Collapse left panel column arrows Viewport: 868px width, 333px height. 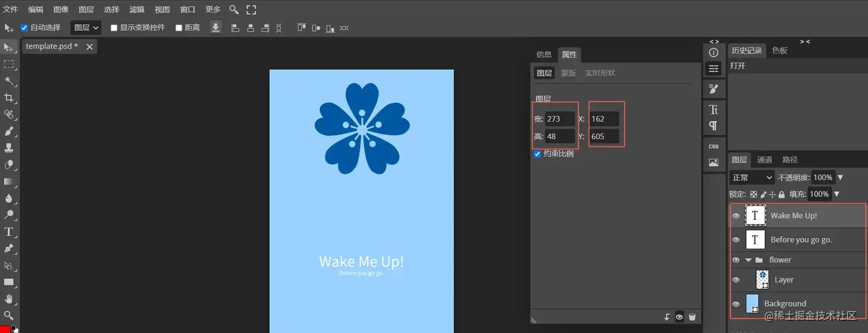click(714, 41)
